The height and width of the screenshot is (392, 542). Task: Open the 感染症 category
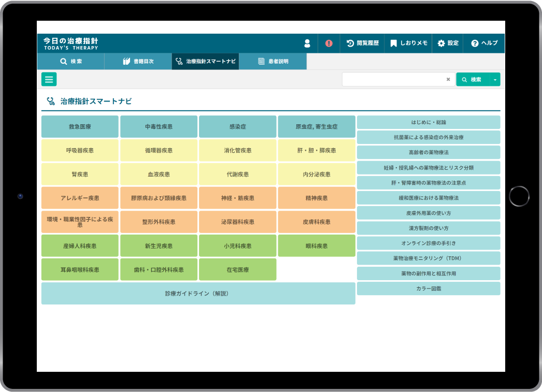237,126
